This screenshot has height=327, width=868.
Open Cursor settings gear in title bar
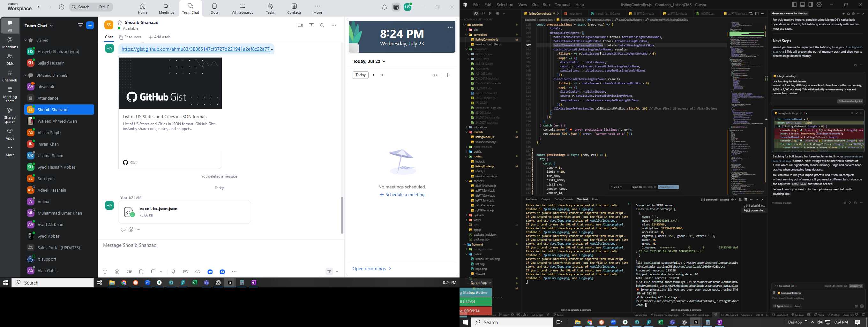coord(819,4)
